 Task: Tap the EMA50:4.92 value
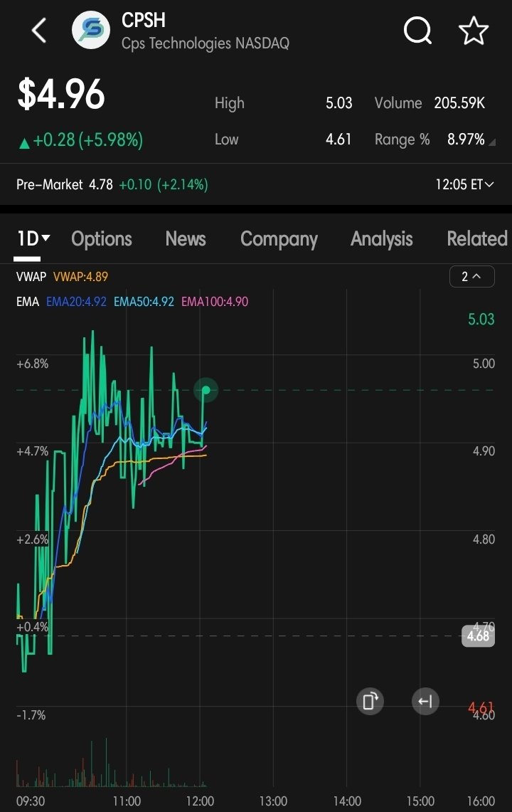click(x=144, y=302)
